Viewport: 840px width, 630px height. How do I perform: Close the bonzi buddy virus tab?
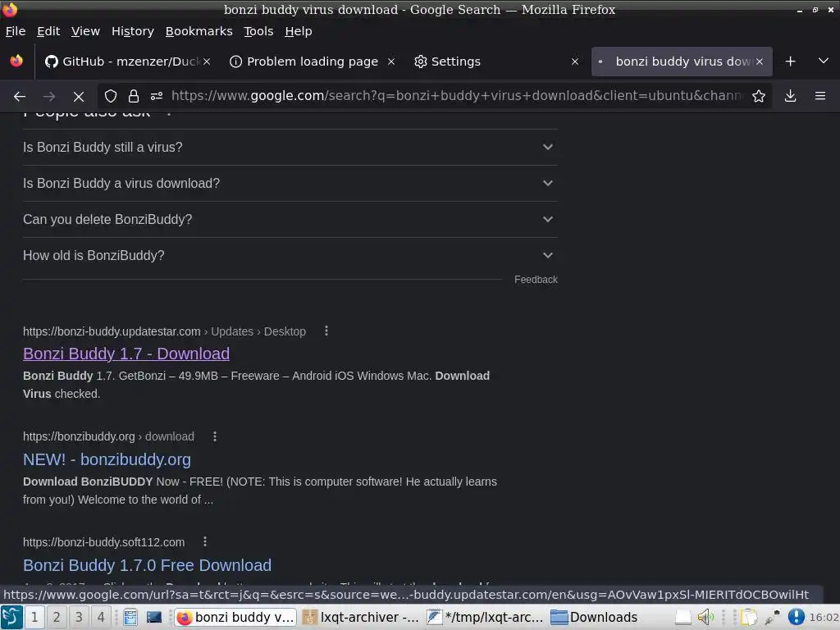[759, 62]
